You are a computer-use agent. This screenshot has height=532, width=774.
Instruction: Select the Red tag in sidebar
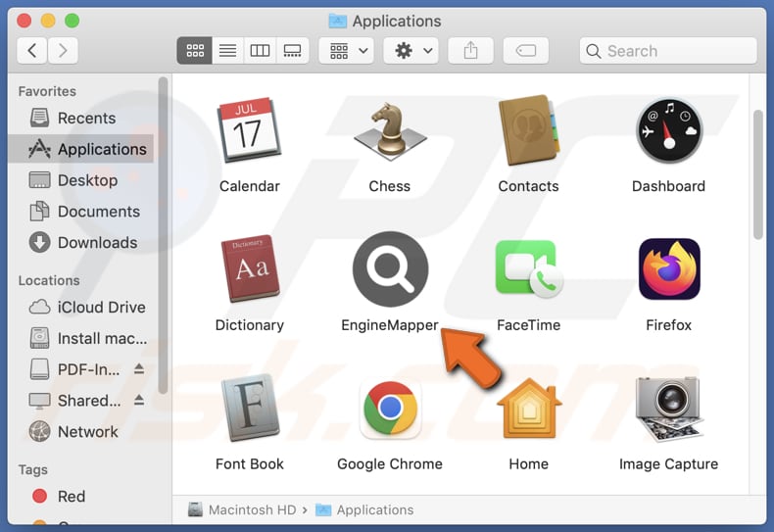tap(71, 496)
